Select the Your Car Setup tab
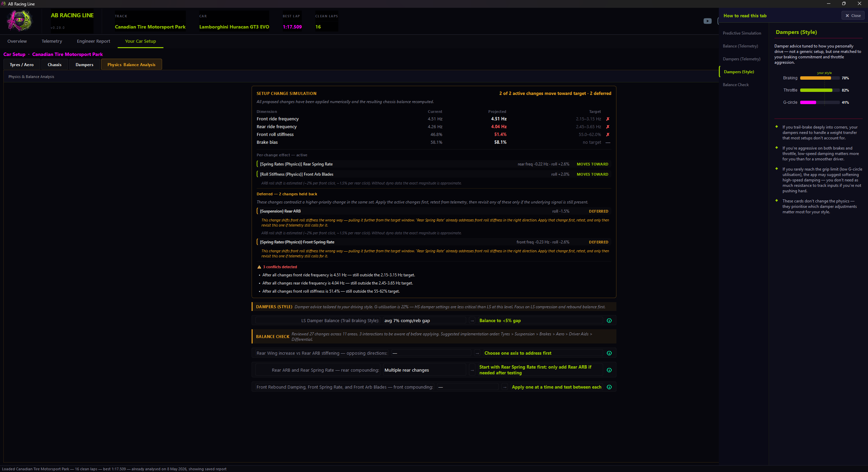 [140, 41]
